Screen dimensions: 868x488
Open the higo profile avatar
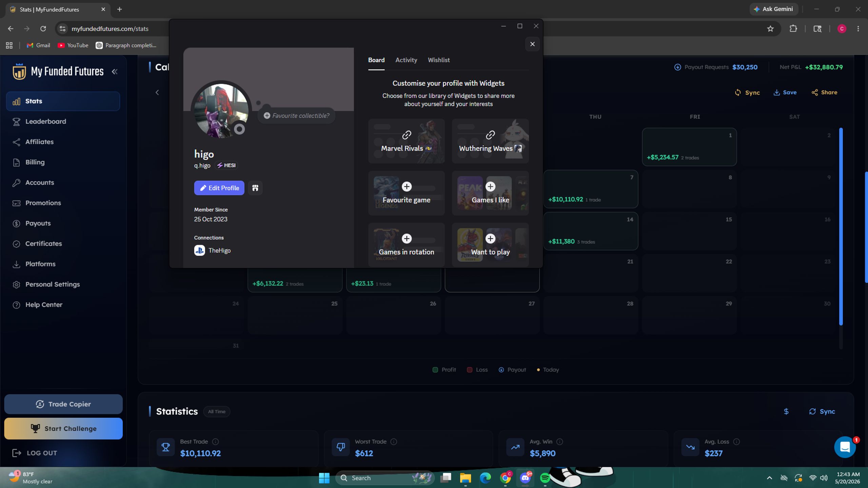coord(221,111)
